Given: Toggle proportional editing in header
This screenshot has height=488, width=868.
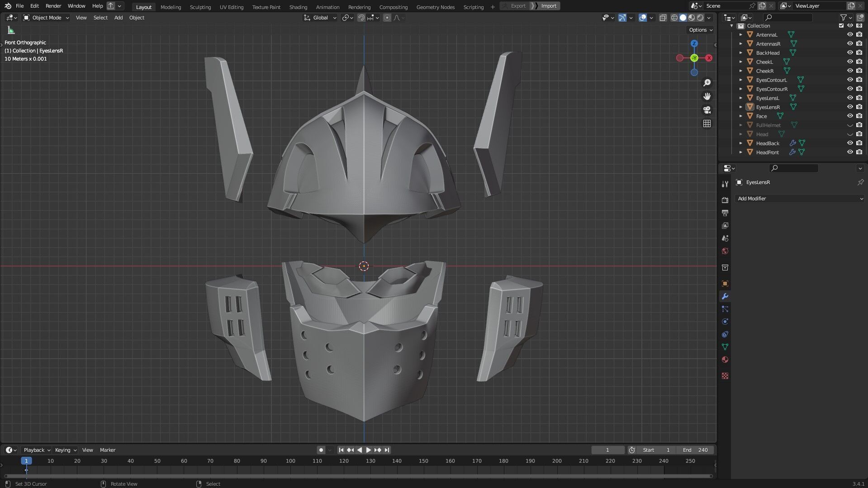Looking at the screenshot, I should tap(387, 18).
